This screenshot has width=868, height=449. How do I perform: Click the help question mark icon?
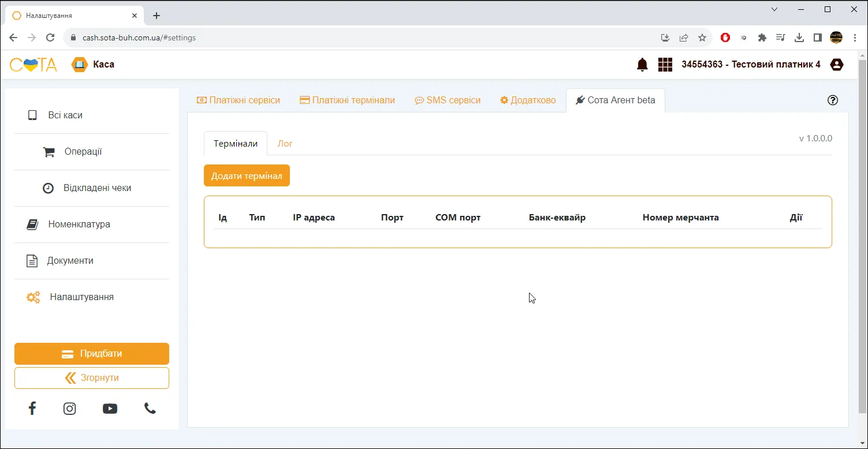(833, 100)
